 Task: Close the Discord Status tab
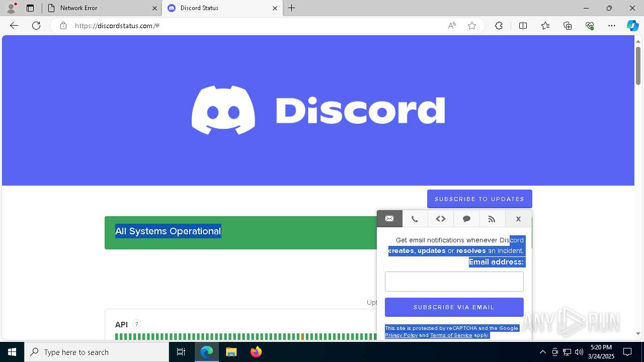point(275,8)
